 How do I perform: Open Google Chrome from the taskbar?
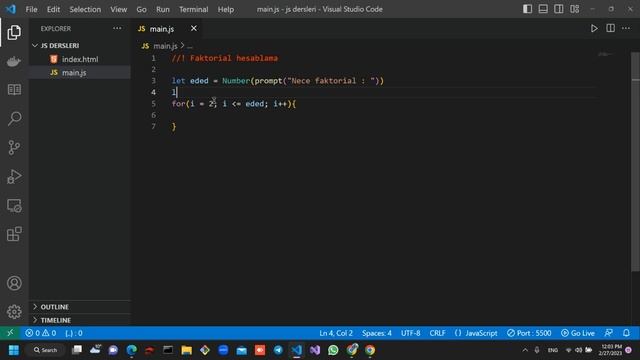tap(370, 350)
